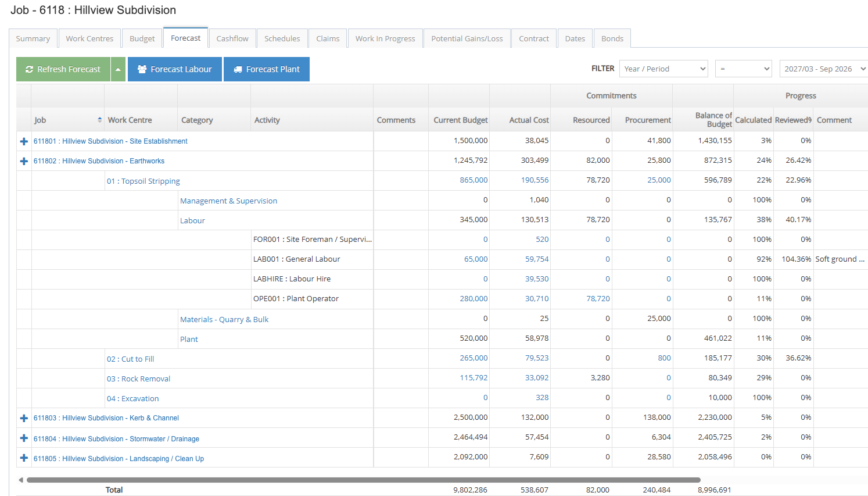Screen dimensions: 868x496
Task: Open the equals operator filter dropdown
Action: [x=743, y=69]
